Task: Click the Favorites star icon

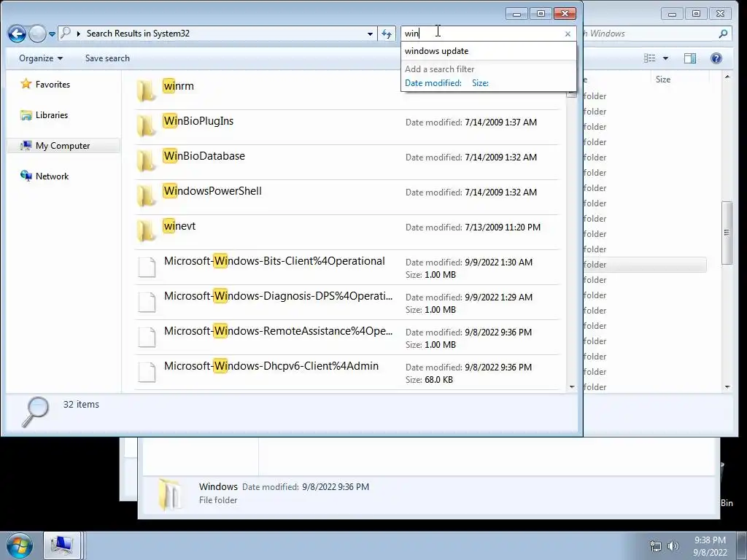Action: 26,84
